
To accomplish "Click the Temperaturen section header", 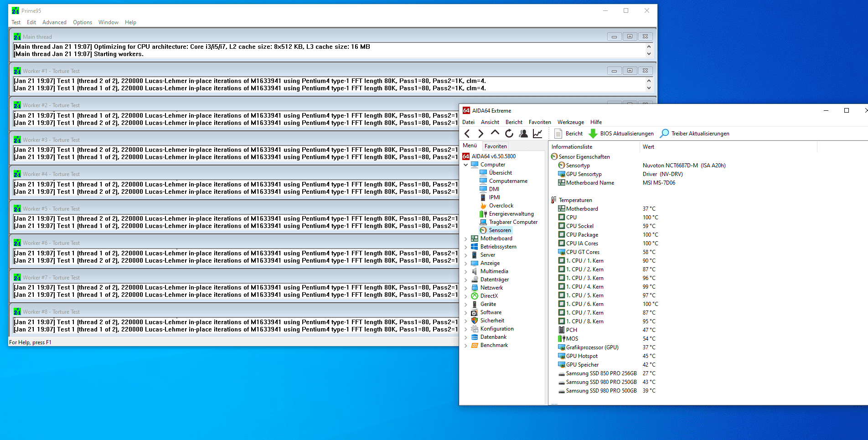I will point(575,200).
